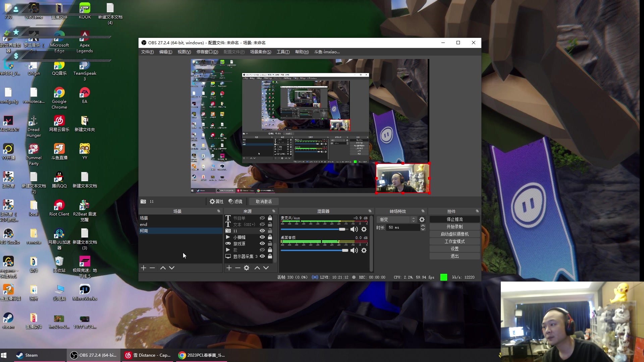Decrease 时长 duration with down arrow
Viewport: 644px width, 362px height.
click(x=423, y=229)
